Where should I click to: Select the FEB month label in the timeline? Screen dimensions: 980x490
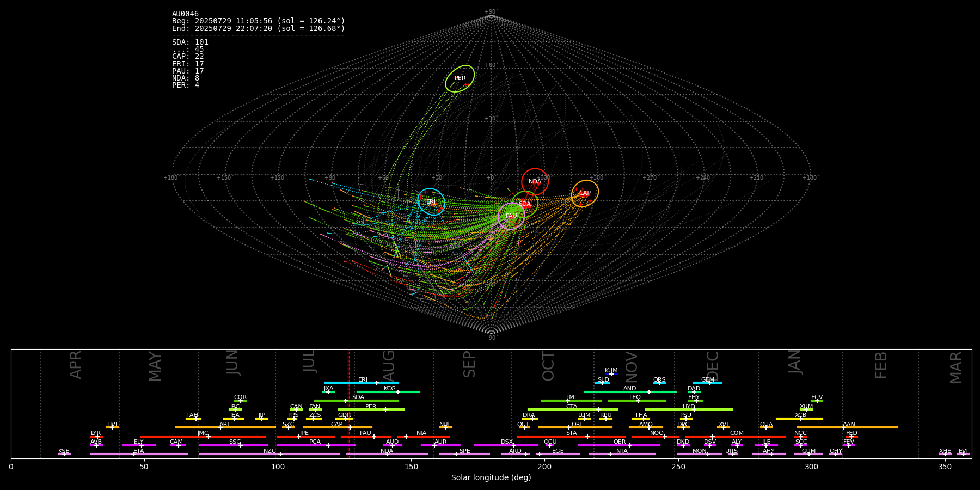point(880,365)
